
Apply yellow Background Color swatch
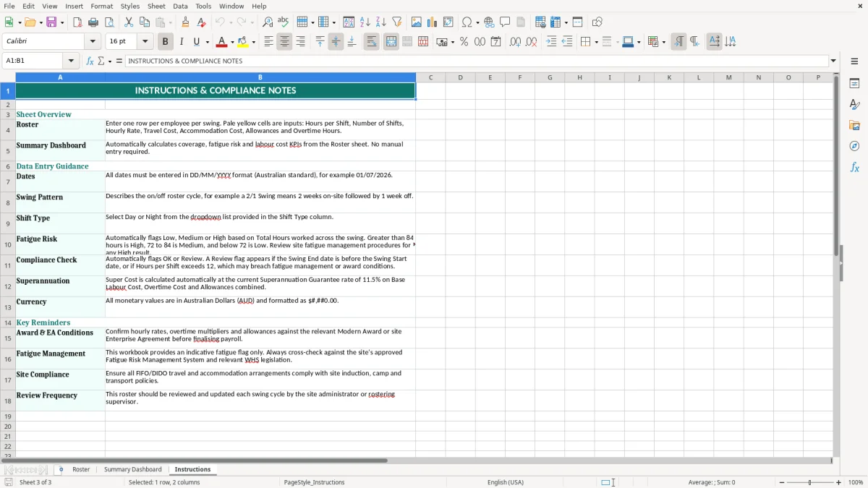tap(243, 42)
